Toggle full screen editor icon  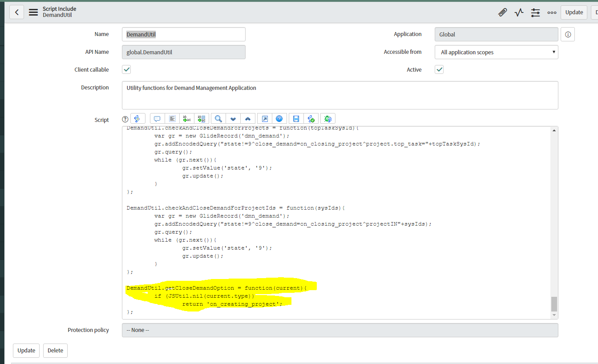coord(265,119)
